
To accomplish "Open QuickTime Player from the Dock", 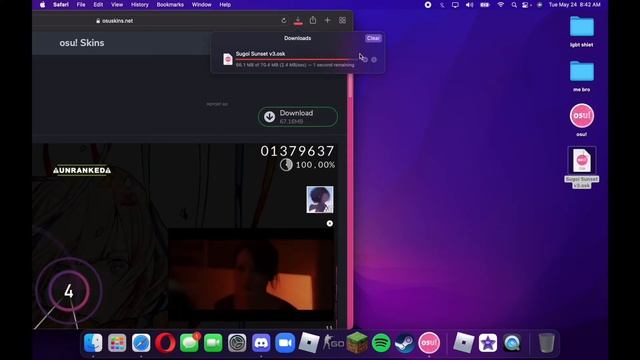I will 512,343.
